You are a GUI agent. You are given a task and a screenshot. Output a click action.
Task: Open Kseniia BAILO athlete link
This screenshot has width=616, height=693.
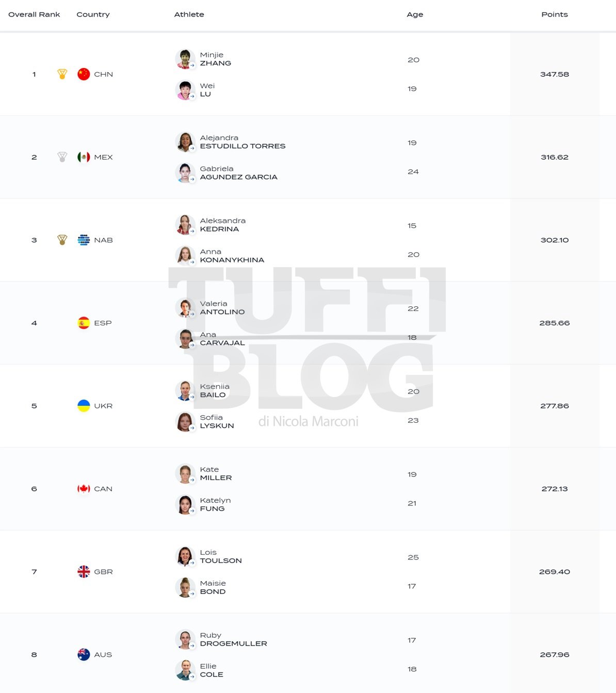[215, 391]
